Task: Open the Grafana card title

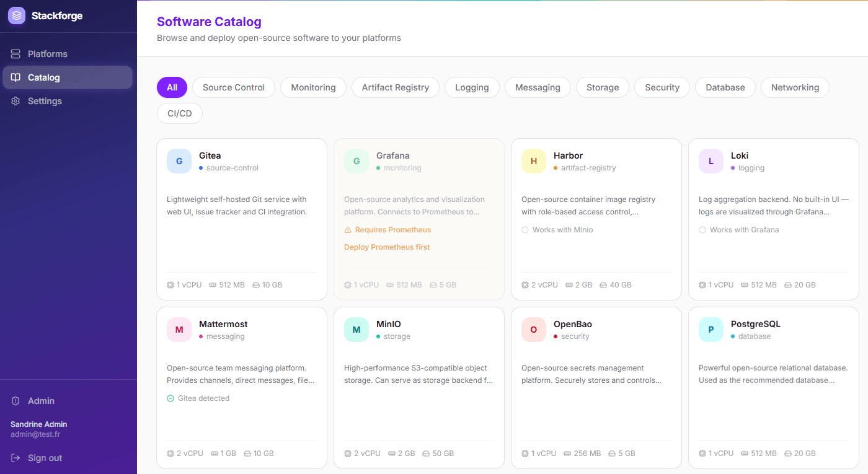Action: (x=393, y=156)
